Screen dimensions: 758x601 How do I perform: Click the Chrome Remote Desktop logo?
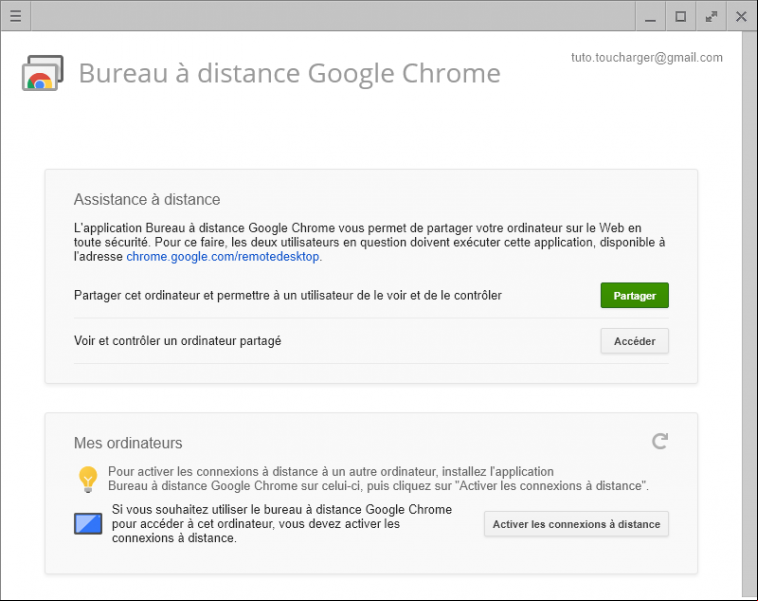(43, 73)
